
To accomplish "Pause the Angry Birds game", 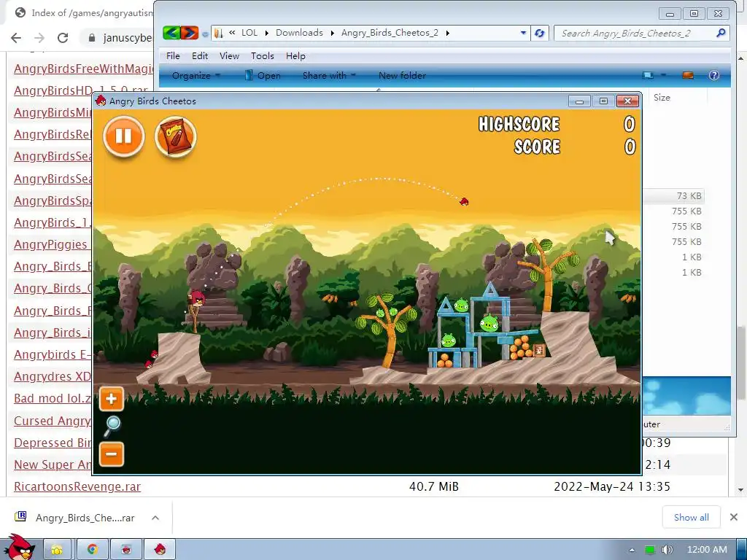I will pos(123,136).
